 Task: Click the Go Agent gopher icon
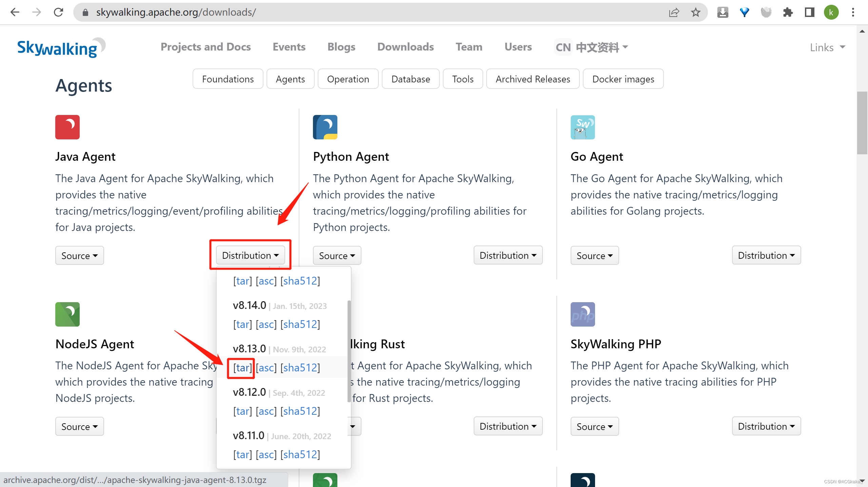coord(583,127)
